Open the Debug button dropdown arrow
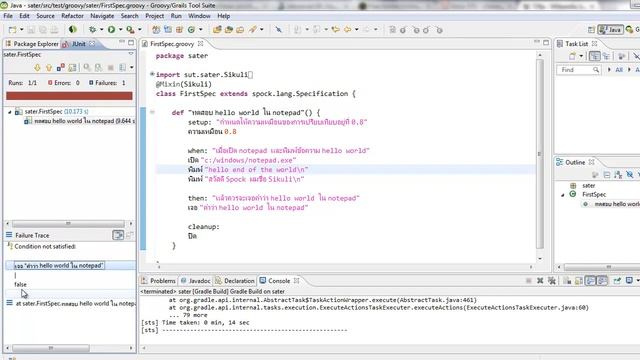 click(x=101, y=30)
